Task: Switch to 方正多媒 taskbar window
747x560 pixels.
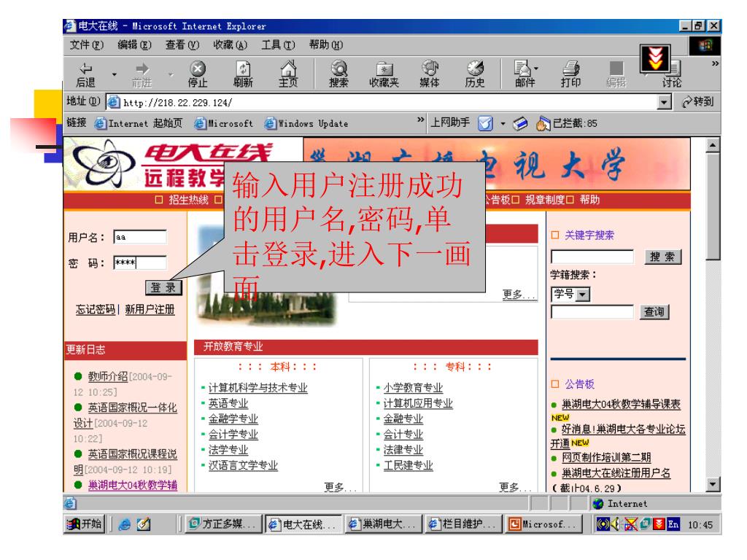Action: point(223,524)
